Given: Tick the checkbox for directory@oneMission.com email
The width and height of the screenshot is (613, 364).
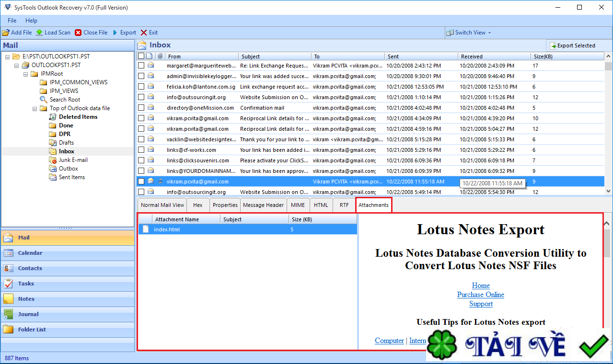Looking at the screenshot, I should 141,108.
